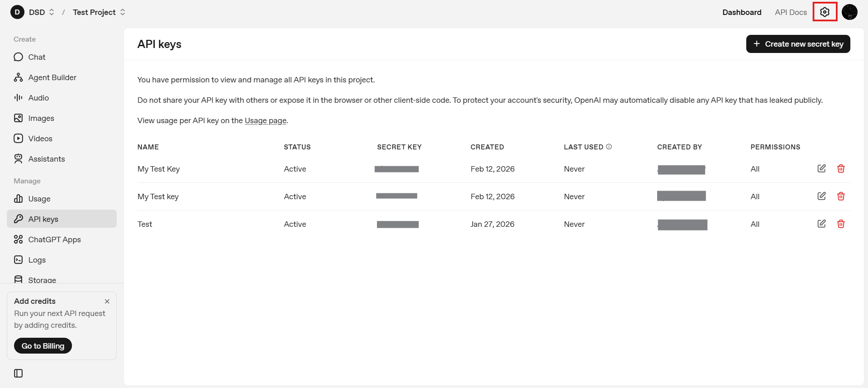Click Create new secret key button
This screenshot has width=868, height=388.
(x=798, y=44)
